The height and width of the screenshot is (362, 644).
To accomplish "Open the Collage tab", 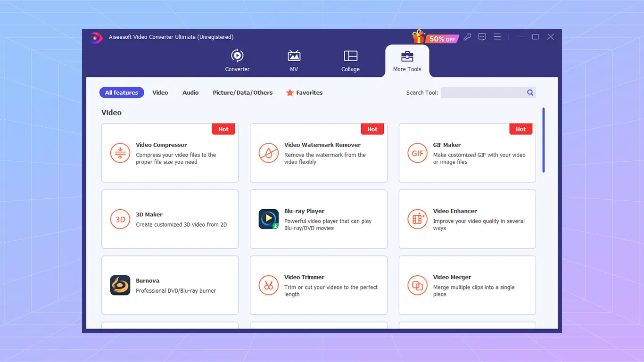I will coord(350,61).
